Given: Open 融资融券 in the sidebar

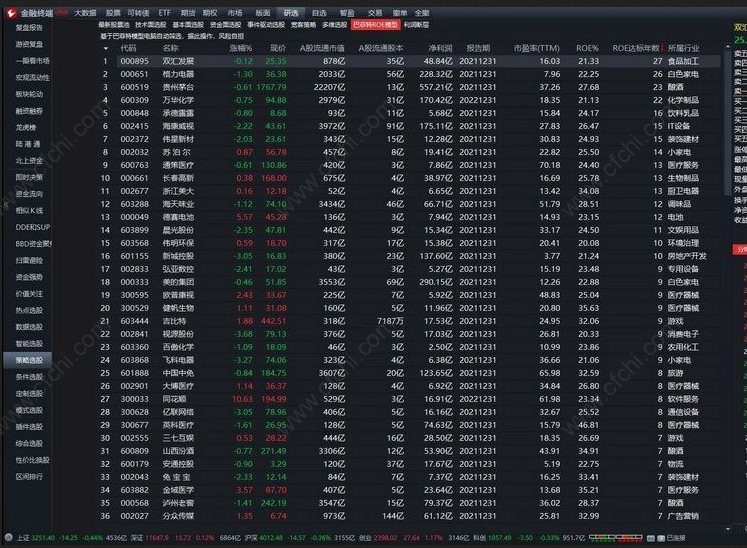Looking at the screenshot, I should coord(29,111).
